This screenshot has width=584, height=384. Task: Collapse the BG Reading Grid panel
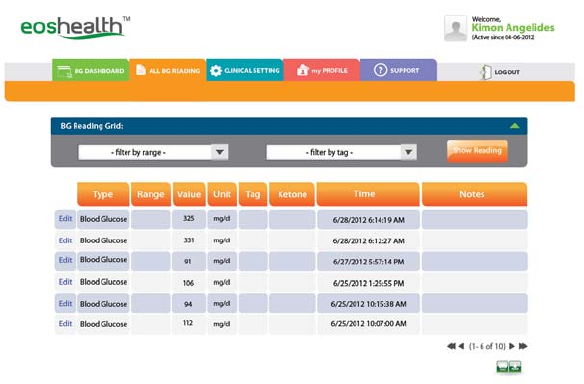pyautogui.click(x=514, y=126)
